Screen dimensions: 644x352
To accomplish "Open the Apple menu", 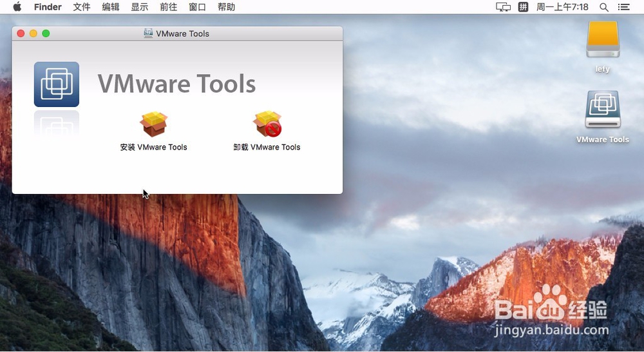I will pos(17,6).
